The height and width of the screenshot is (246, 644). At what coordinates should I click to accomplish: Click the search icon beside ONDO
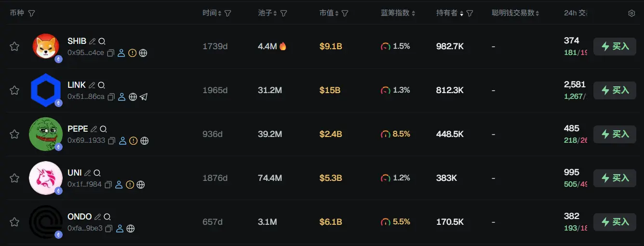pos(107,217)
